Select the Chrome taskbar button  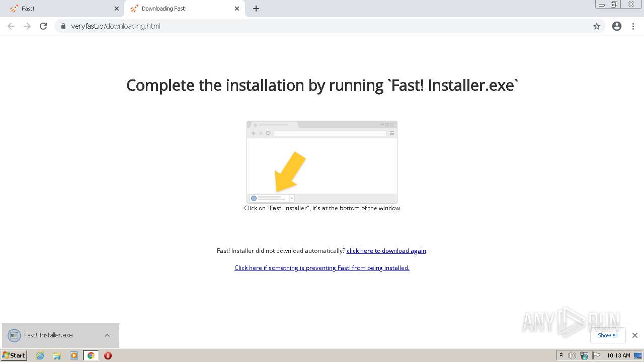(91, 355)
